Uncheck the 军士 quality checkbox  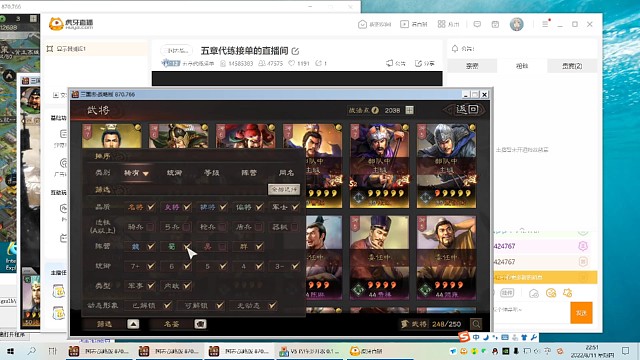[x=295, y=207]
